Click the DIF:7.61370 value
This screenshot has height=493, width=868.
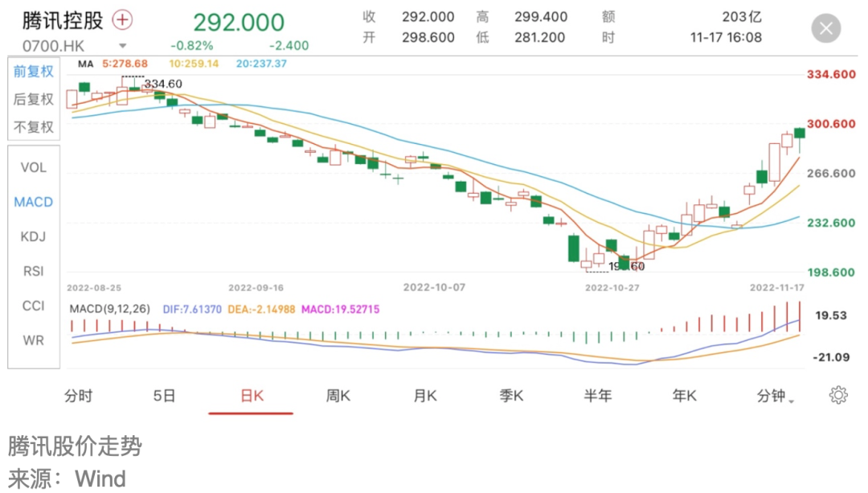tap(192, 309)
